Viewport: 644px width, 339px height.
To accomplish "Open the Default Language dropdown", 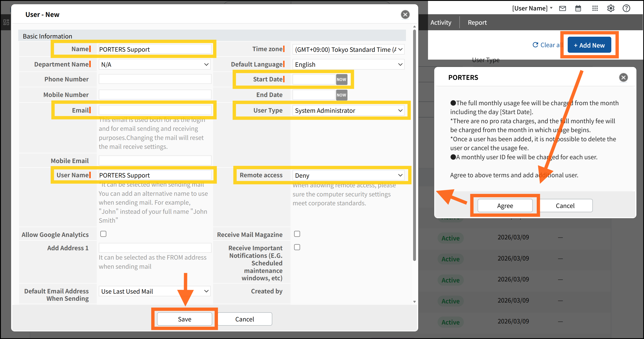I will coord(349,65).
